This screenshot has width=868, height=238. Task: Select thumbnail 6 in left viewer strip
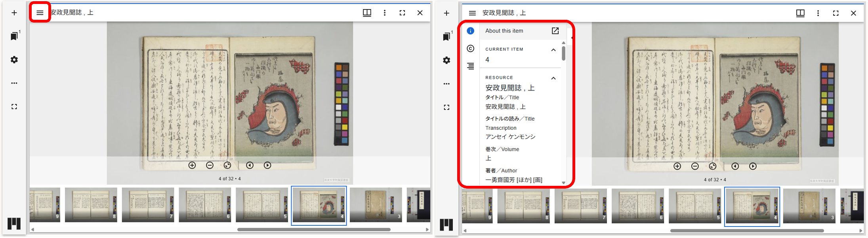pyautogui.click(x=205, y=205)
